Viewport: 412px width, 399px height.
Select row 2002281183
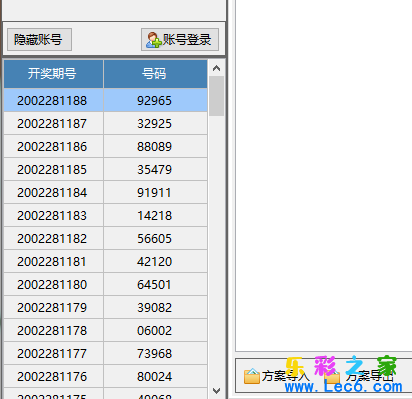106,215
